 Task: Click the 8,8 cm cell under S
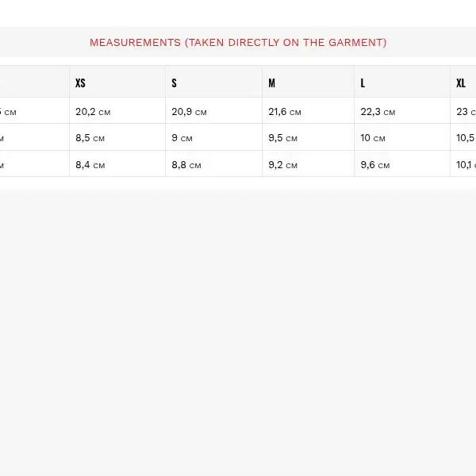pos(186,165)
